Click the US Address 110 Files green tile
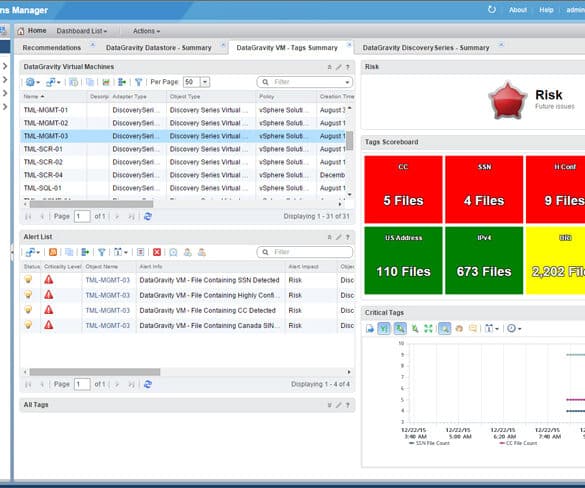The image size is (585, 488). pos(403,260)
